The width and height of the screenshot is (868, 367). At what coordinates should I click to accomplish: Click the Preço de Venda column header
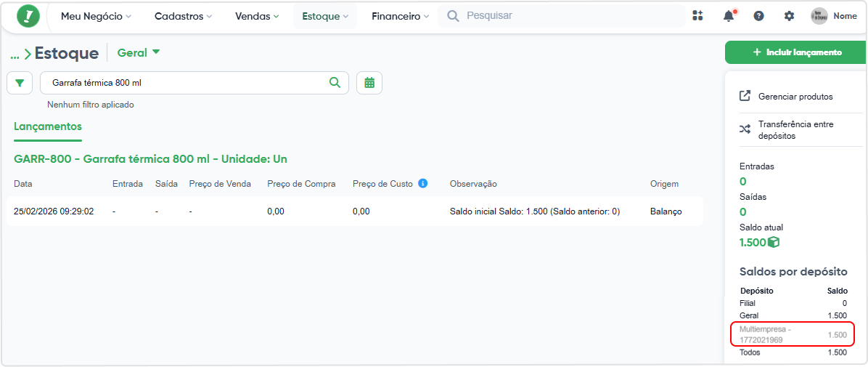220,184
